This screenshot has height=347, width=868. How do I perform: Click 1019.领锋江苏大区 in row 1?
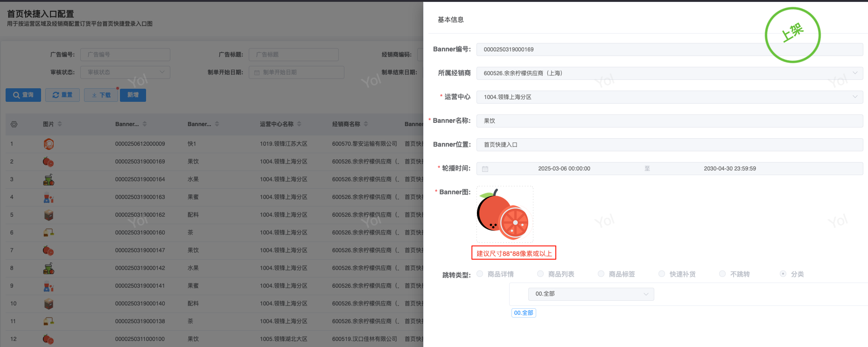point(284,144)
